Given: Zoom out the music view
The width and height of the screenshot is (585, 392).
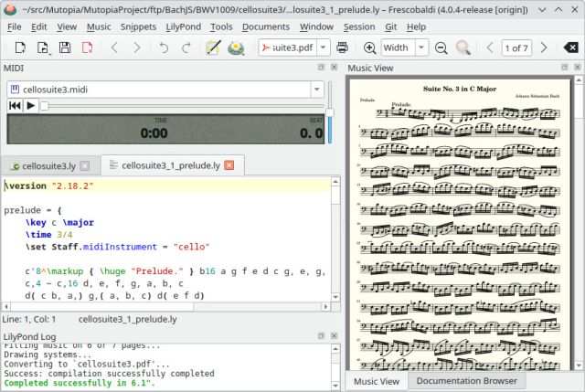Looking at the screenshot, I should [441, 48].
